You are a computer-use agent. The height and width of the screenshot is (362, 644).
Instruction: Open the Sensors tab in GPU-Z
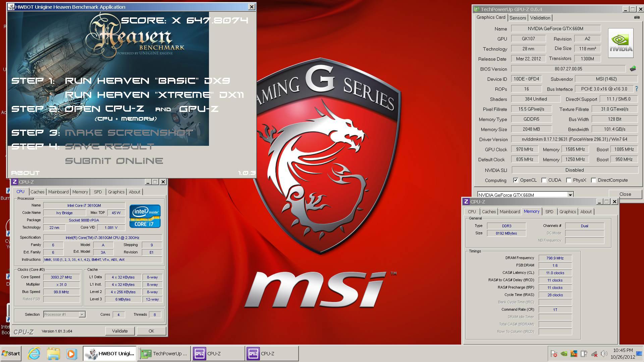click(x=518, y=18)
